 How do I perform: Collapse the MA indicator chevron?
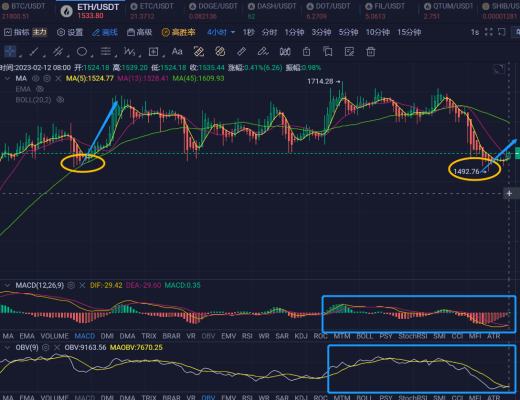(7, 78)
